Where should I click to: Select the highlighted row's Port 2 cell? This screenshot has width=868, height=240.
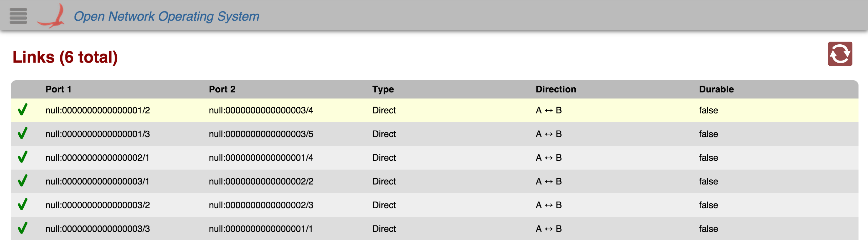point(261,110)
